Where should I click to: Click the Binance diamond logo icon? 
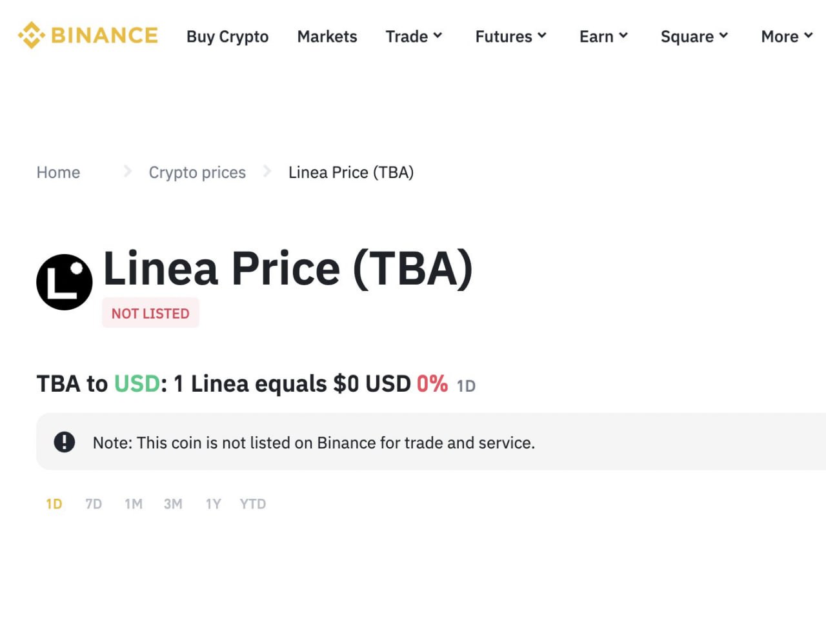32,35
